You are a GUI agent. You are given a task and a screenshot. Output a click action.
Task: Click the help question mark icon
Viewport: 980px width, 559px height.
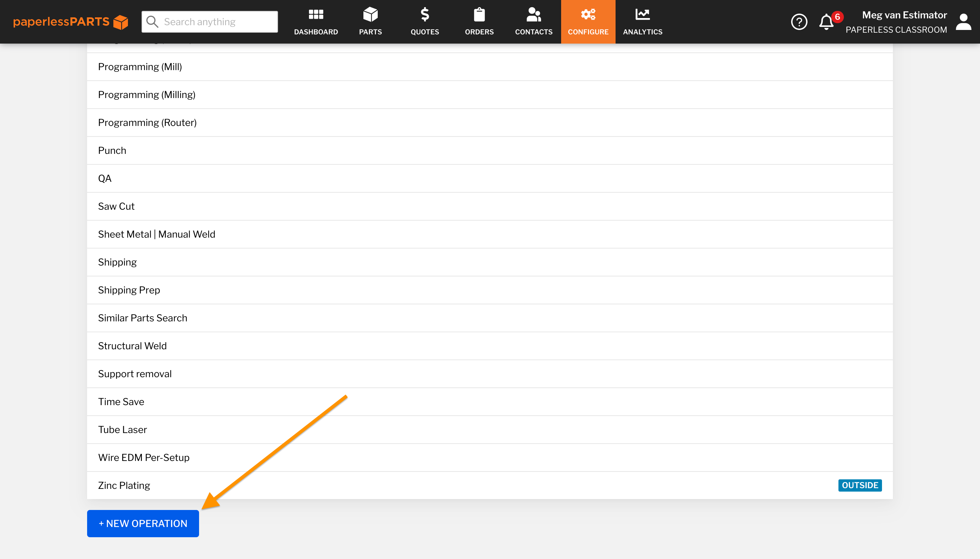(799, 22)
